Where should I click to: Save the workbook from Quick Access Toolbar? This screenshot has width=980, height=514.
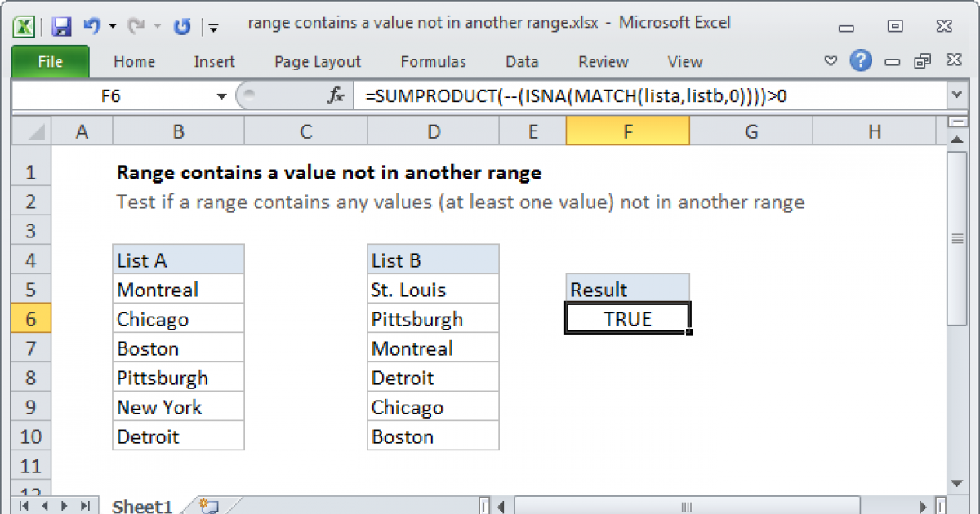coord(61,23)
